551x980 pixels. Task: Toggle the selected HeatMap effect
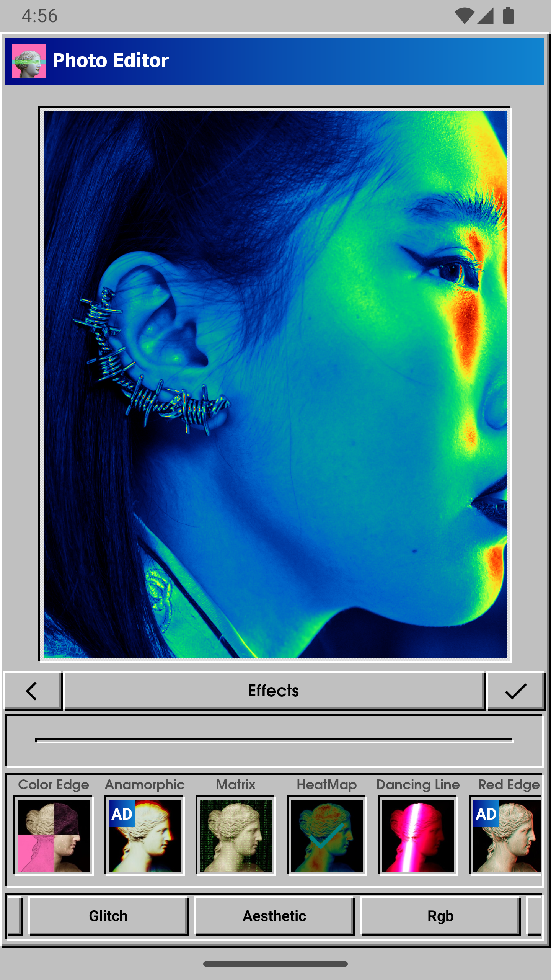327,835
